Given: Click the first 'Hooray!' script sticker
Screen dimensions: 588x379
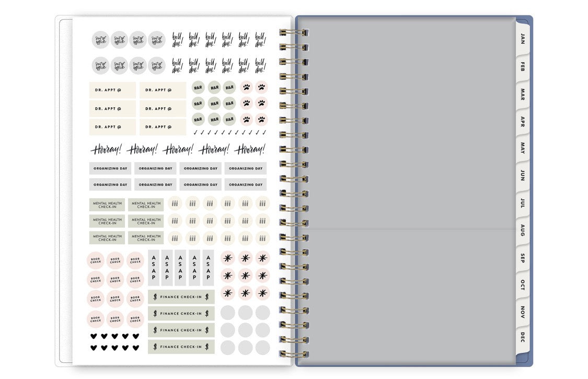Looking at the screenshot, I should coord(106,150).
